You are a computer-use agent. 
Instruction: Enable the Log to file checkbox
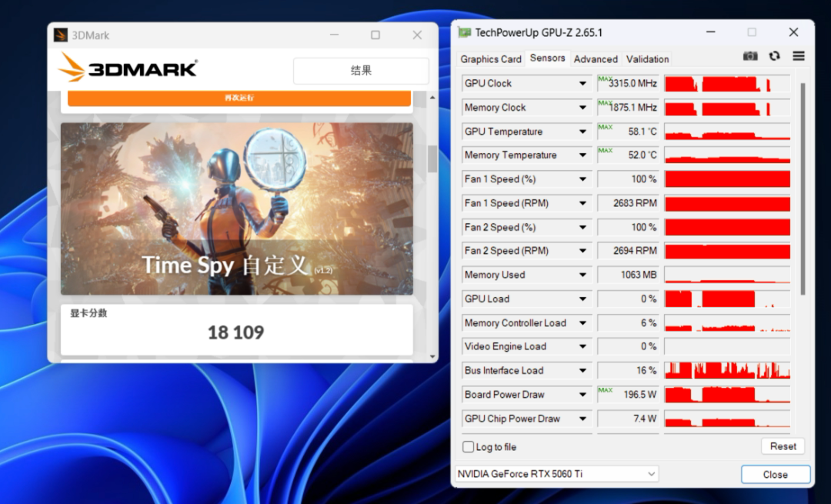[469, 447]
